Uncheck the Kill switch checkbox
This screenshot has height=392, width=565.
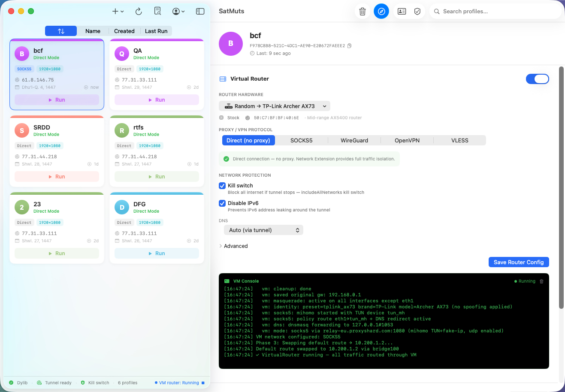(x=222, y=186)
